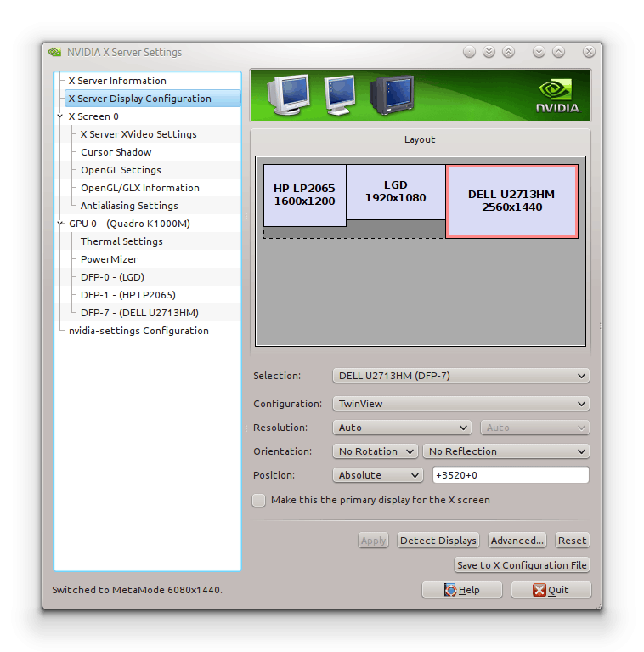
Task: Open the Configuration dropdown set to TwinView
Action: [x=460, y=404]
